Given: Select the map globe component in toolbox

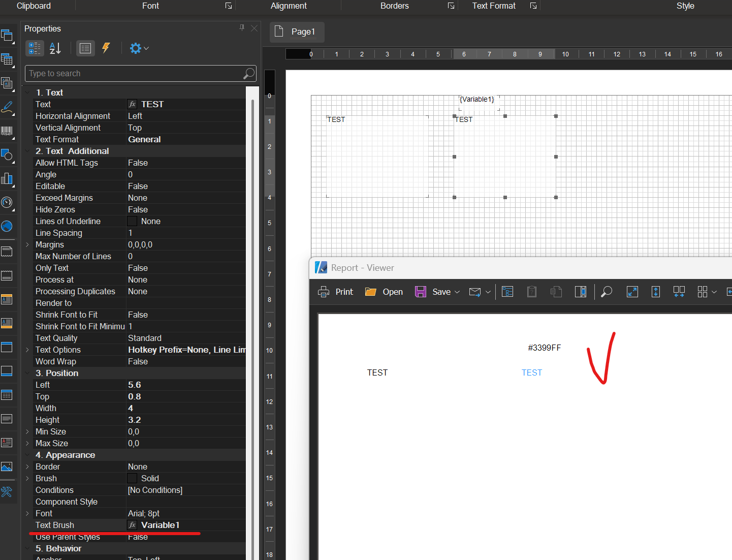Looking at the screenshot, I should (x=7, y=226).
